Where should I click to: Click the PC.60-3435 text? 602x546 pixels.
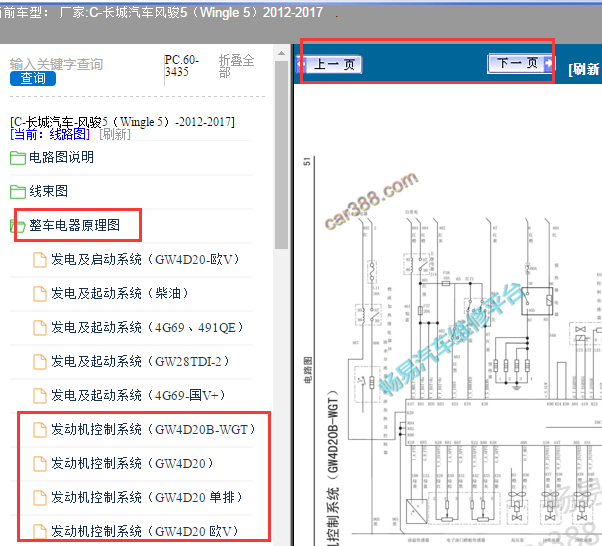tap(182, 66)
